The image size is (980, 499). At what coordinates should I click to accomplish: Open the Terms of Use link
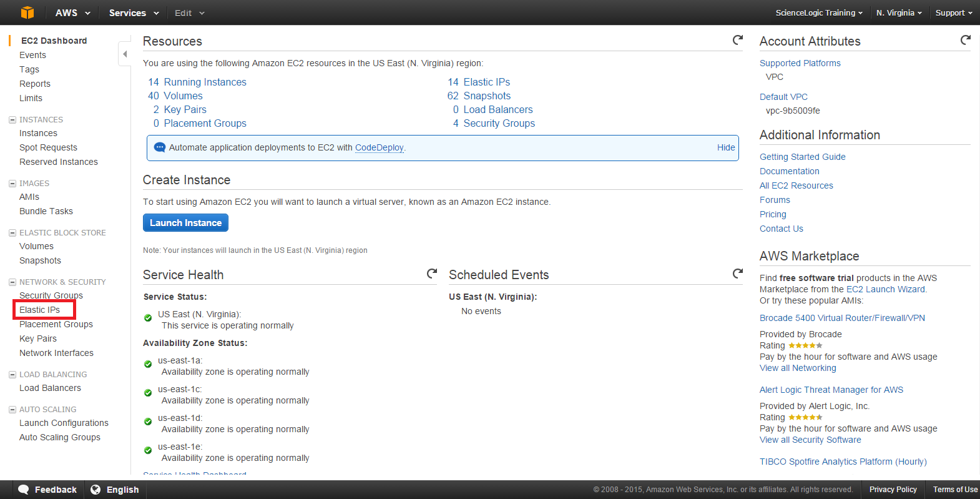(955, 490)
